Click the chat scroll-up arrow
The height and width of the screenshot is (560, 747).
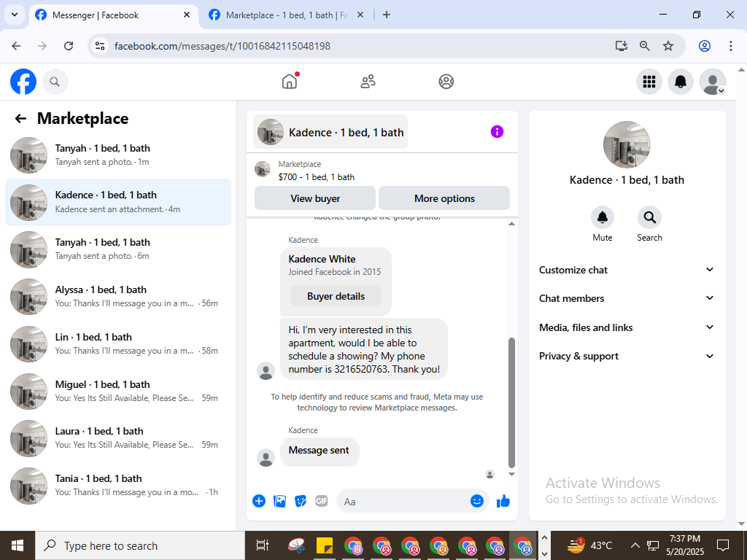(511, 224)
